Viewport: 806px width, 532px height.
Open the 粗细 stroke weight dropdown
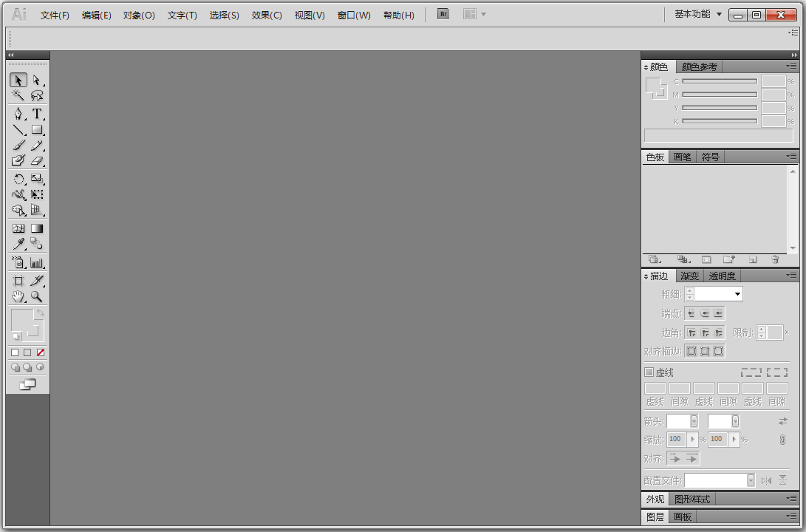(738, 293)
